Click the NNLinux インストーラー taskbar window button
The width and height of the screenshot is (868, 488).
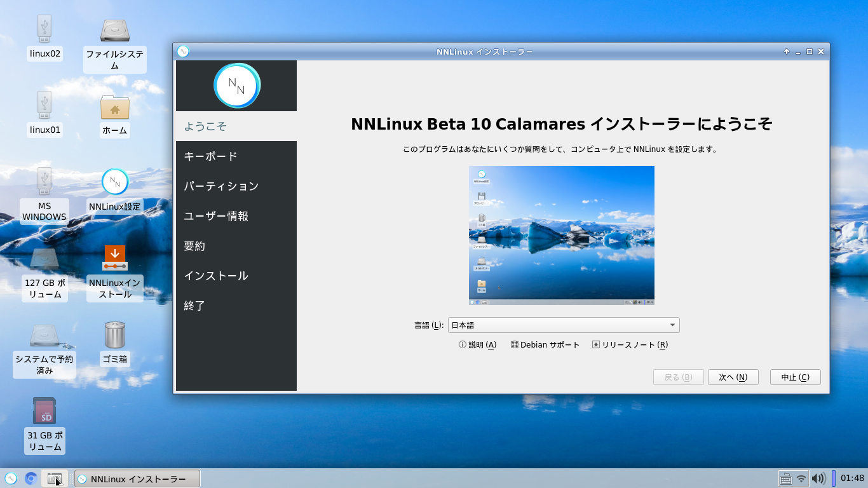pos(137,478)
